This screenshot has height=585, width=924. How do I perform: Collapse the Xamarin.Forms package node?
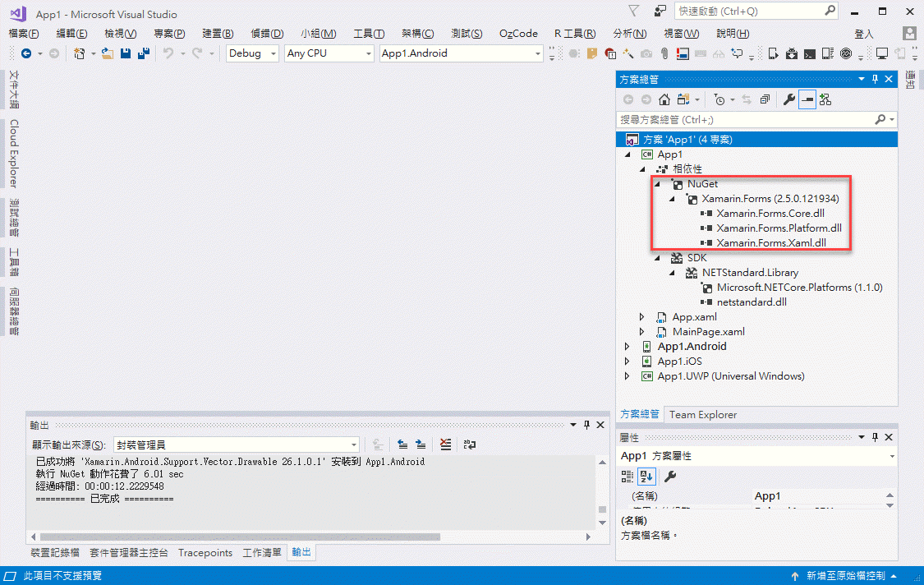(x=672, y=199)
